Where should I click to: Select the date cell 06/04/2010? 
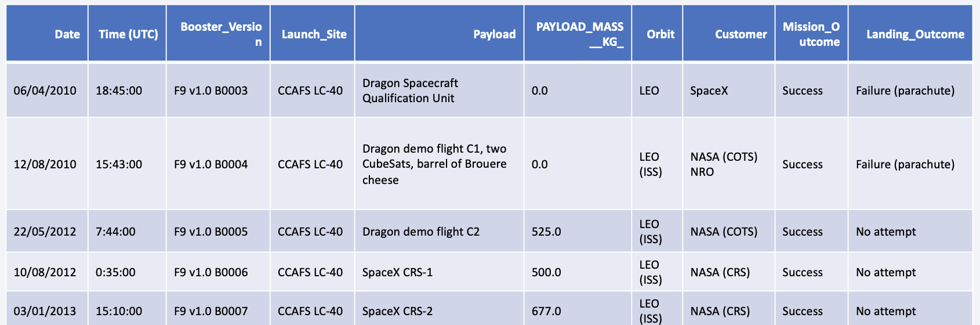point(45,91)
